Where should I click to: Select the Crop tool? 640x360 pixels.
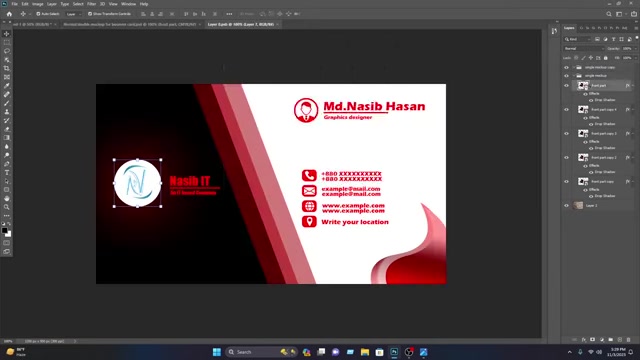(7, 68)
